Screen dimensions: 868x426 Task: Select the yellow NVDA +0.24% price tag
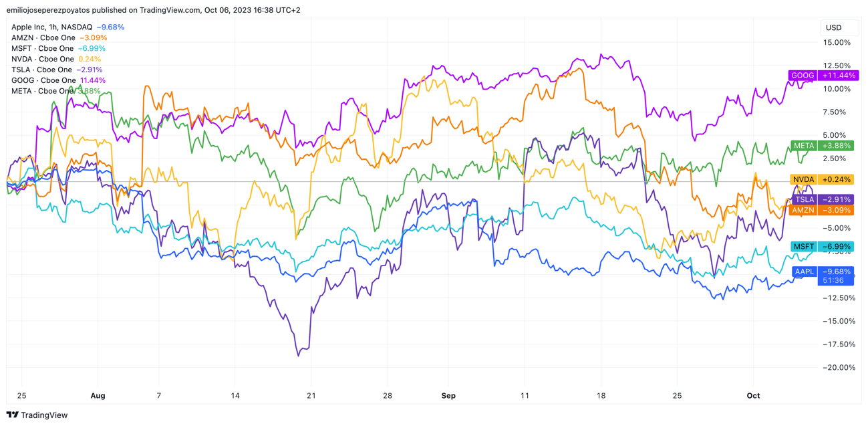click(x=821, y=179)
